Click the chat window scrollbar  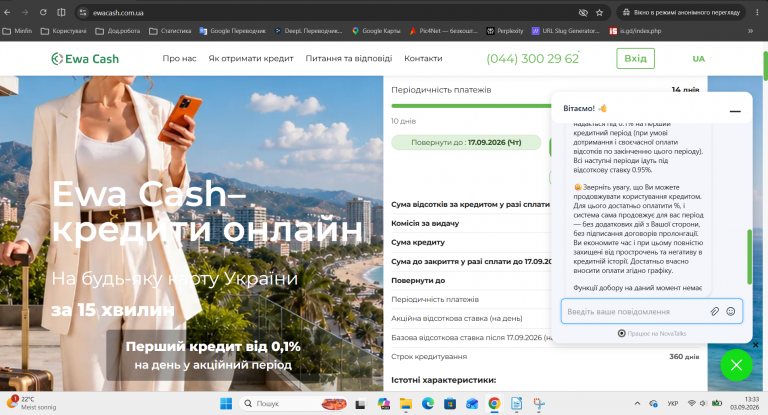749,257
